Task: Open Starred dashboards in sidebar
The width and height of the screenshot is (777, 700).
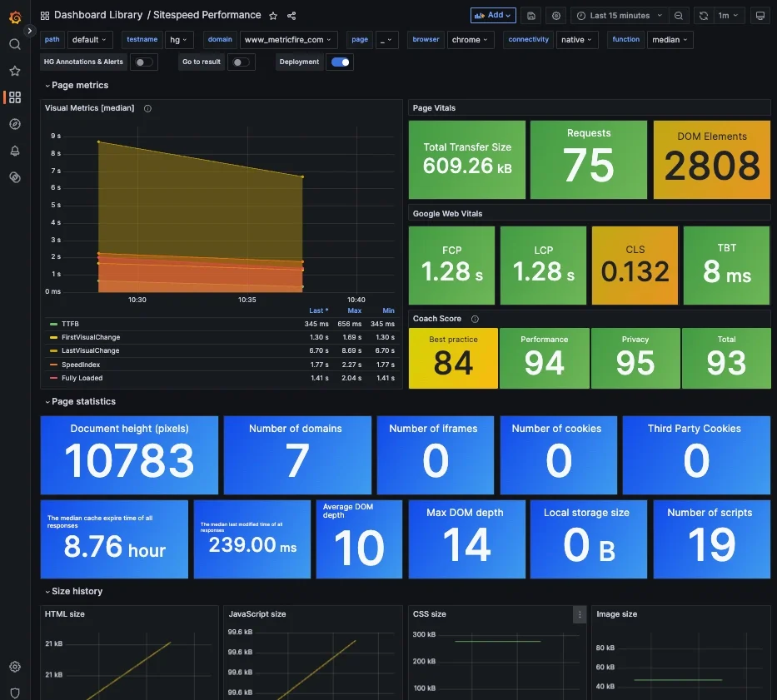Action: pos(15,71)
